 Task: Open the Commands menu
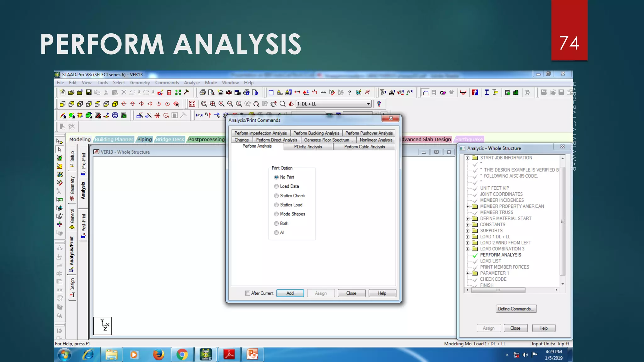167,83
